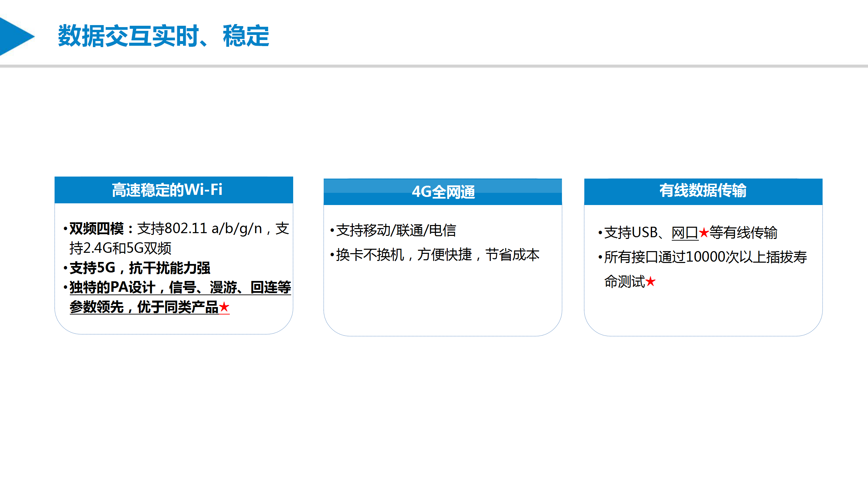Click 持2.4G和5G双频 text line
Viewport: 868px width, 488px height.
[x=120, y=248]
